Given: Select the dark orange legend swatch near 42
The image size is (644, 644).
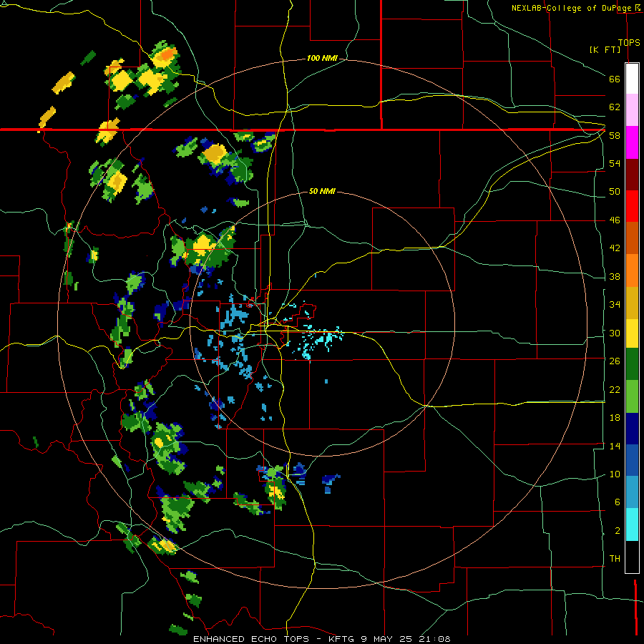Looking at the screenshot, I should [x=632, y=238].
